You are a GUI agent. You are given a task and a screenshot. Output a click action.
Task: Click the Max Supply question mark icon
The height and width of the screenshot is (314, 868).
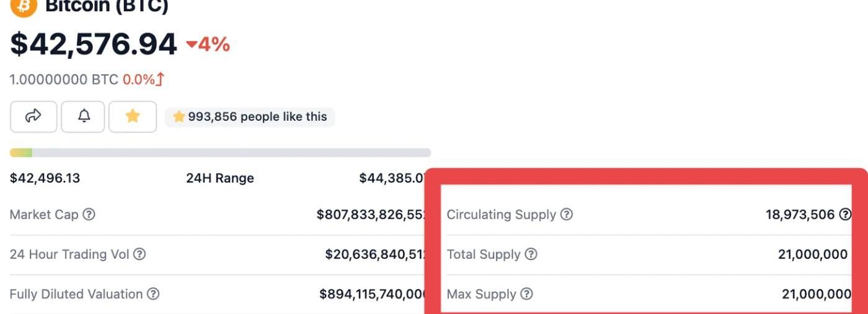click(x=526, y=294)
